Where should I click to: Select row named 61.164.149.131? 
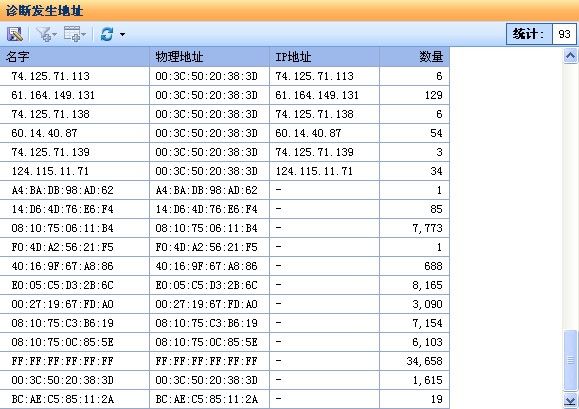coord(225,95)
